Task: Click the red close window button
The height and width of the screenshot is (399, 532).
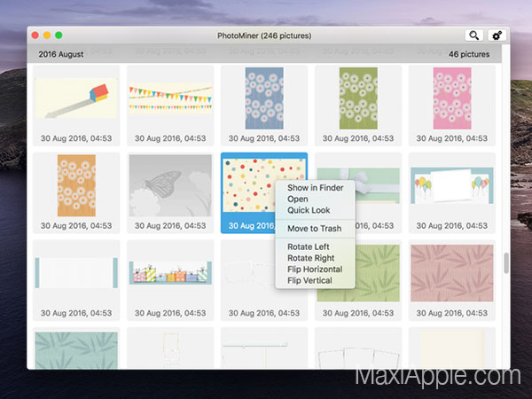Action: pos(35,35)
